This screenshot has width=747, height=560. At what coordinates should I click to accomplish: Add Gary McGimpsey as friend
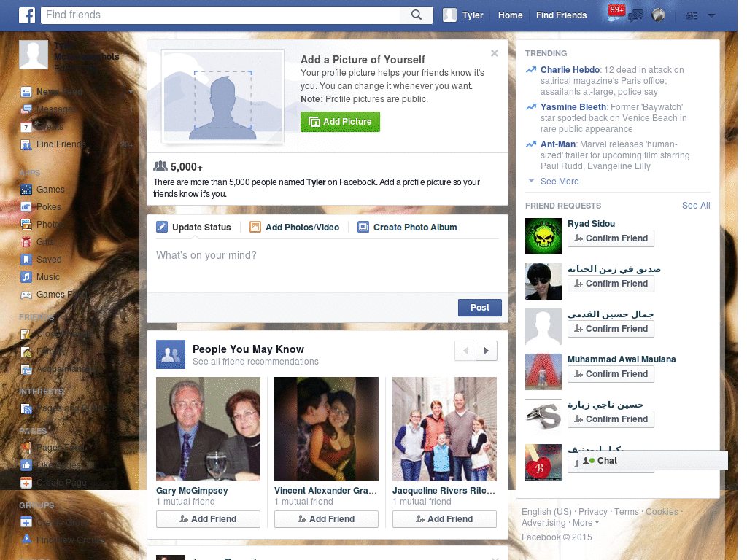tap(208, 519)
